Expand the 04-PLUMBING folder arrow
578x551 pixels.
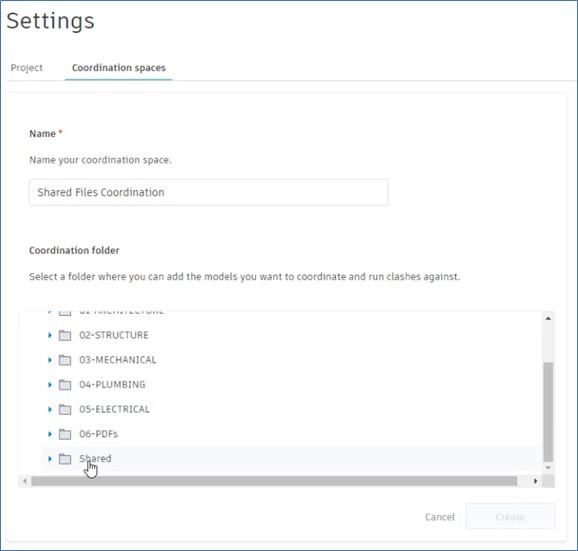(x=50, y=385)
